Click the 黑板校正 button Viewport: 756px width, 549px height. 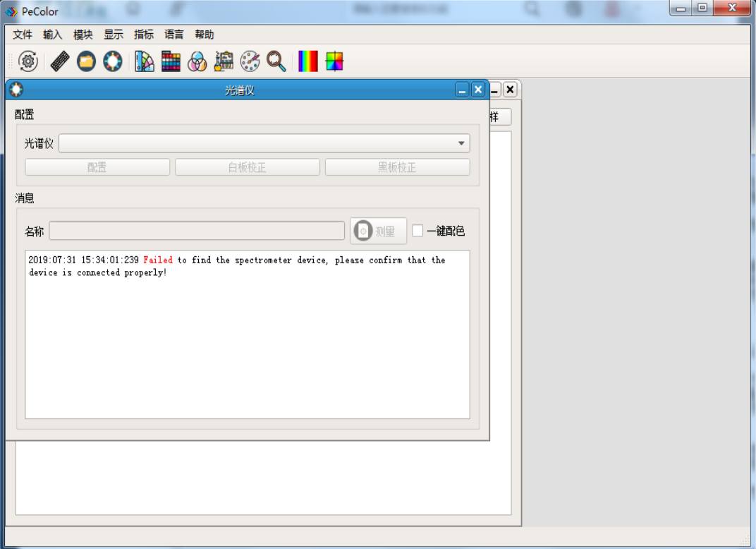click(397, 167)
